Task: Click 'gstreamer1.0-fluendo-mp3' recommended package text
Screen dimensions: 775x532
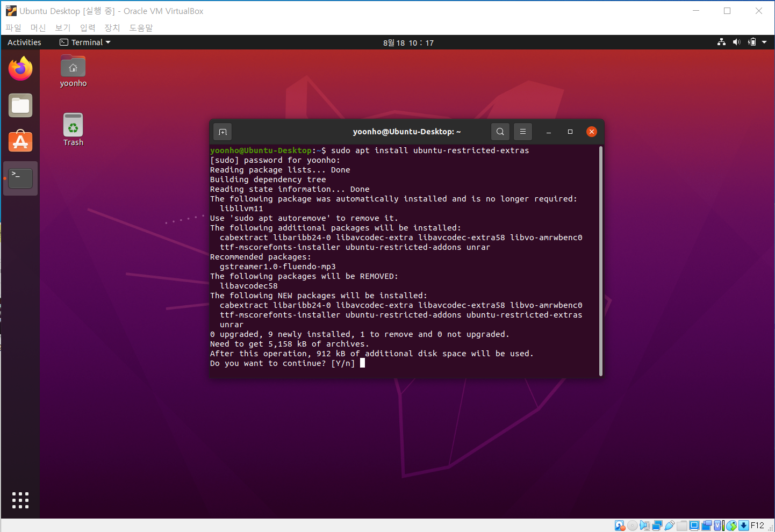Action: [x=278, y=267]
